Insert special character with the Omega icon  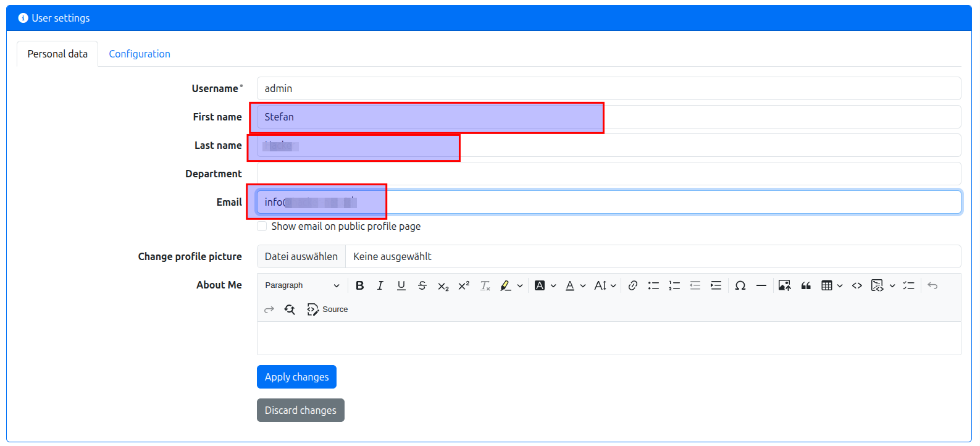point(740,285)
